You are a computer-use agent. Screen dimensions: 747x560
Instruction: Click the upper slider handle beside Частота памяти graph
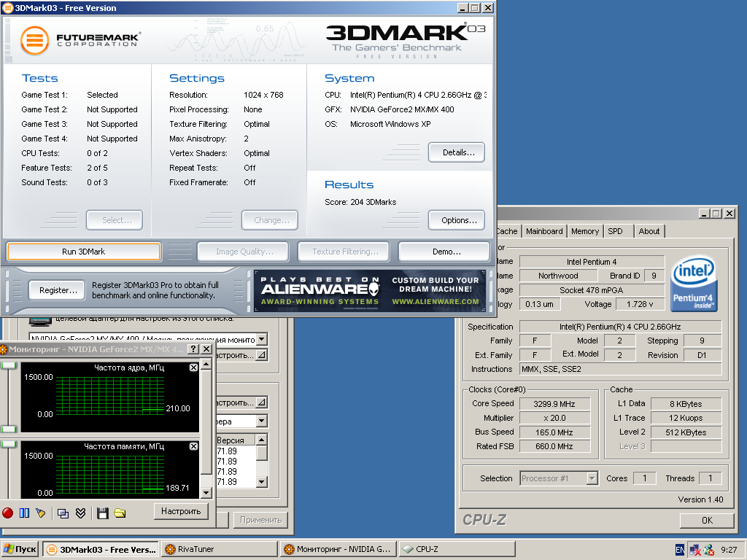pos(9,444)
